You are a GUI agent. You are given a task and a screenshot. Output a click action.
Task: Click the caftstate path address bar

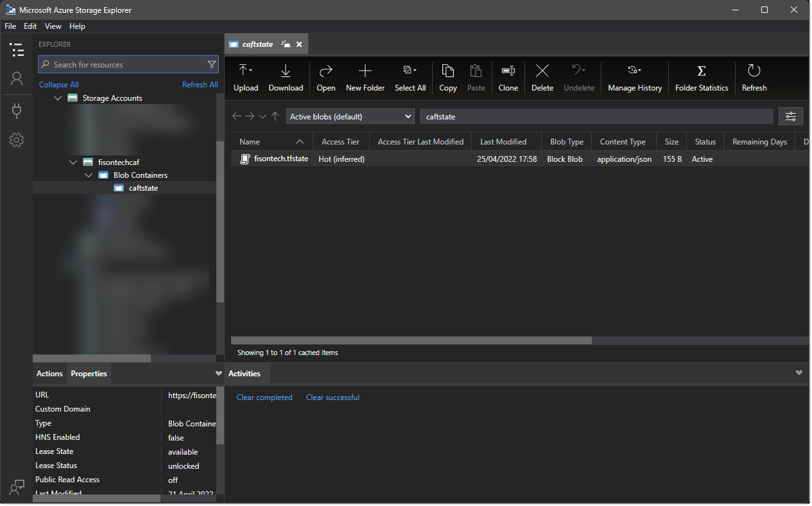[x=597, y=116]
